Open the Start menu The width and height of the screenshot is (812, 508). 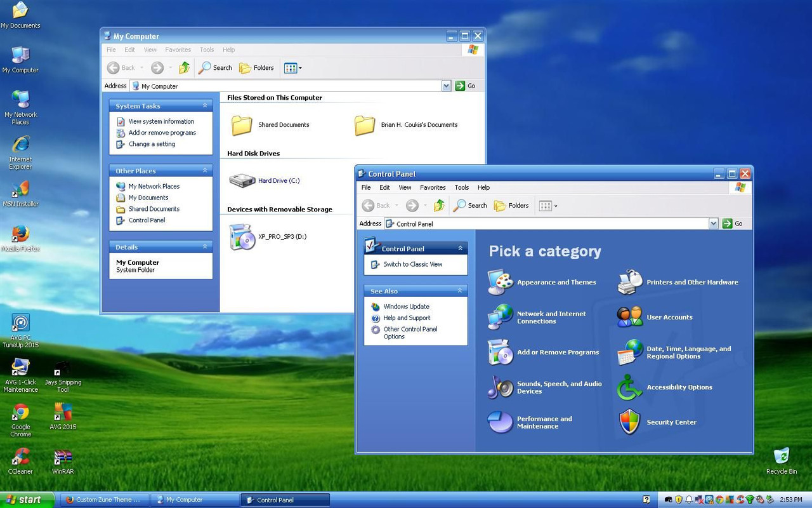(27, 500)
